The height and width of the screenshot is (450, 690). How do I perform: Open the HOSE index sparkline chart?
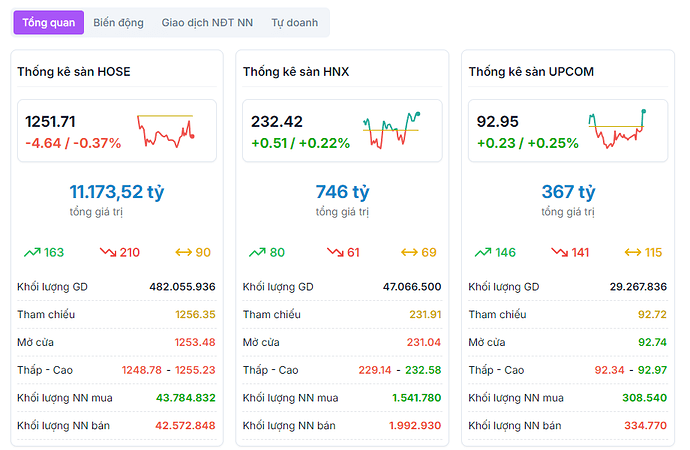click(166, 130)
